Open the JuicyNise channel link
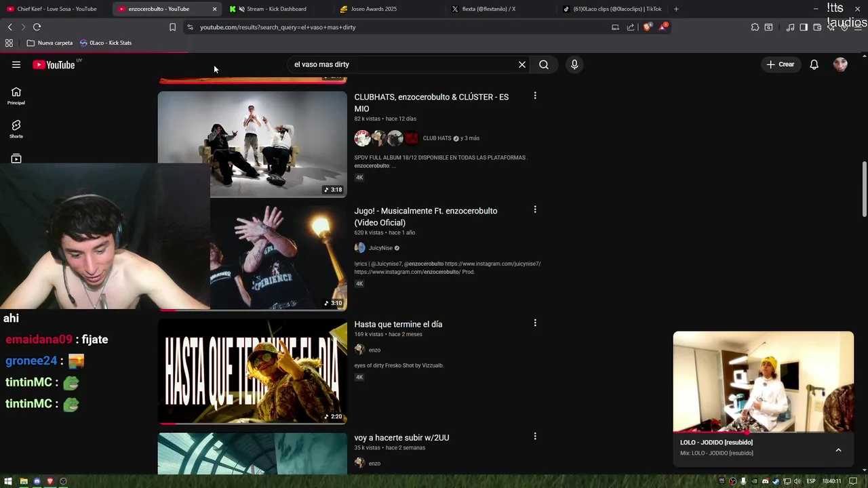The height and width of the screenshot is (488, 868). click(380, 248)
